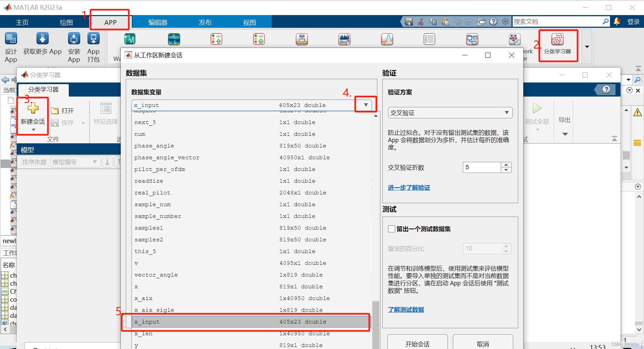Click the login button
The height and width of the screenshot is (349, 644).
(x=634, y=22)
